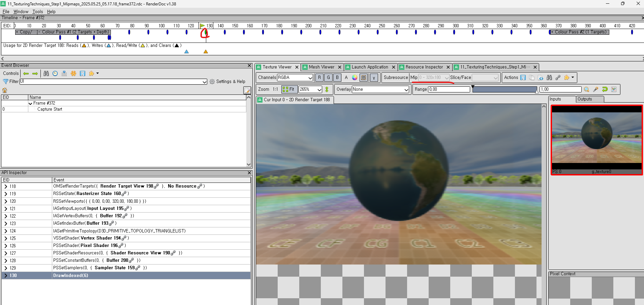Viewport: 644px width, 305px height.
Task: Select the Outputs tab
Action: pos(589,99)
